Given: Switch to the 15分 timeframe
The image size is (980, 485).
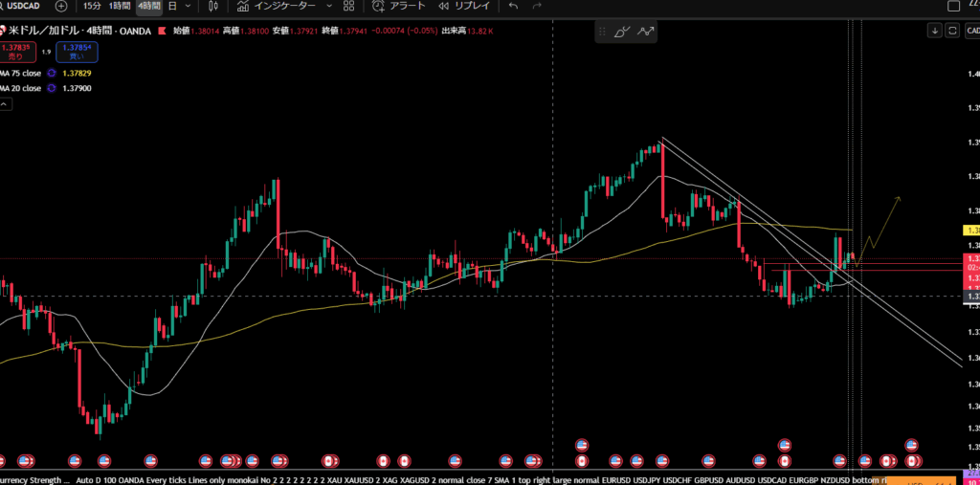Looking at the screenshot, I should coord(92,6).
